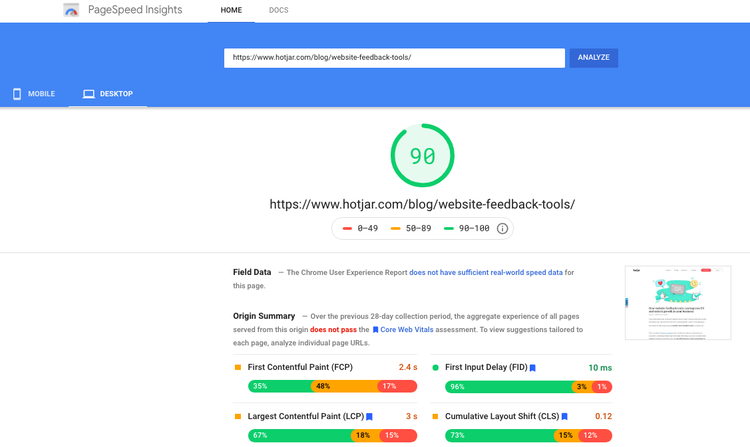Image resolution: width=750 pixels, height=447 pixels.
Task: Click the 'Cumulative Layout Shift (CLS)' label
Action: (502, 416)
